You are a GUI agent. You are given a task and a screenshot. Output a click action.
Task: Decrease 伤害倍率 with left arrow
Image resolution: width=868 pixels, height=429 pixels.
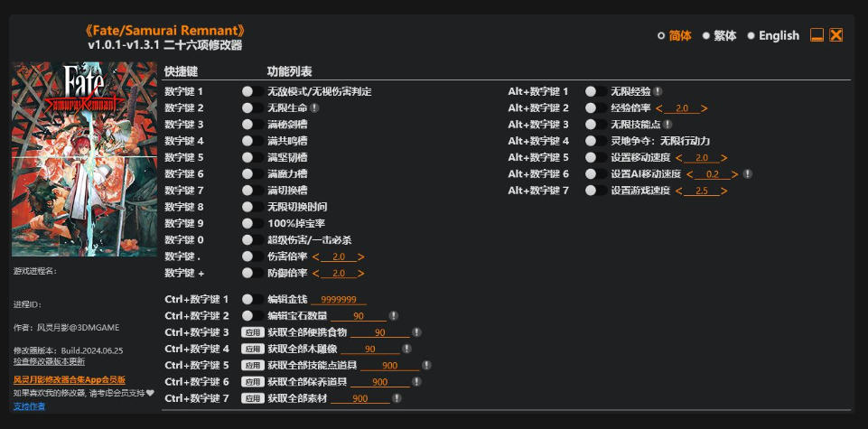point(315,257)
